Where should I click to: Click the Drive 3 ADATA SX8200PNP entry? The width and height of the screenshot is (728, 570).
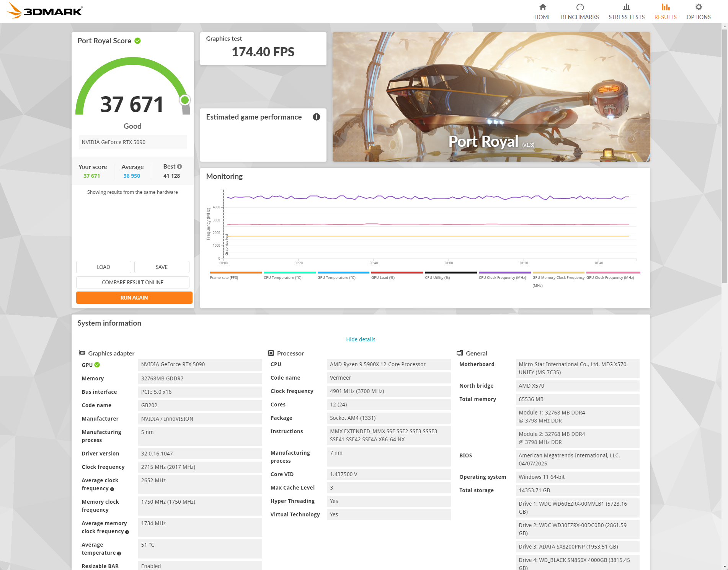(578, 547)
